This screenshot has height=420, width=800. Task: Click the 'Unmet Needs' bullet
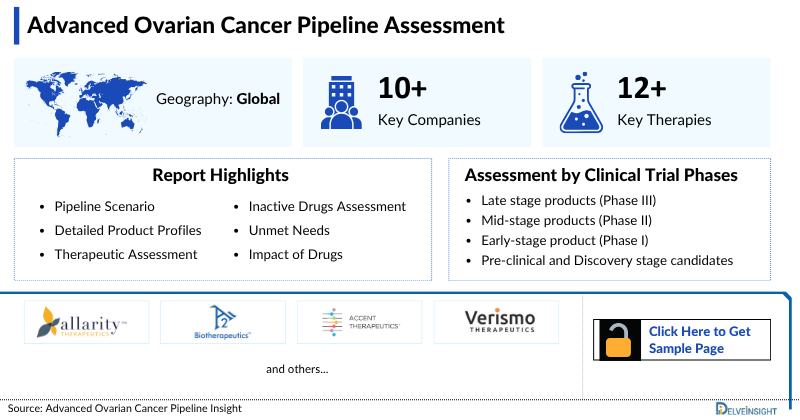289,230
